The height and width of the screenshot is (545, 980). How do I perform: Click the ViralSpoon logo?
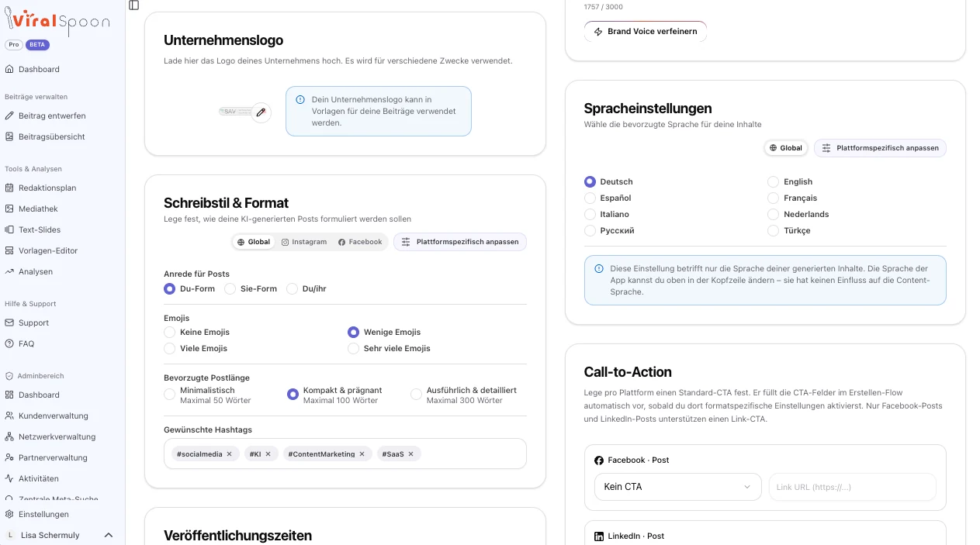tap(57, 22)
